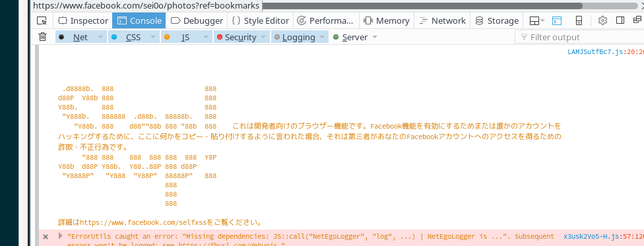
Task: Open the dropdown arrow beside the frame layout icon
Action: tap(542, 20)
